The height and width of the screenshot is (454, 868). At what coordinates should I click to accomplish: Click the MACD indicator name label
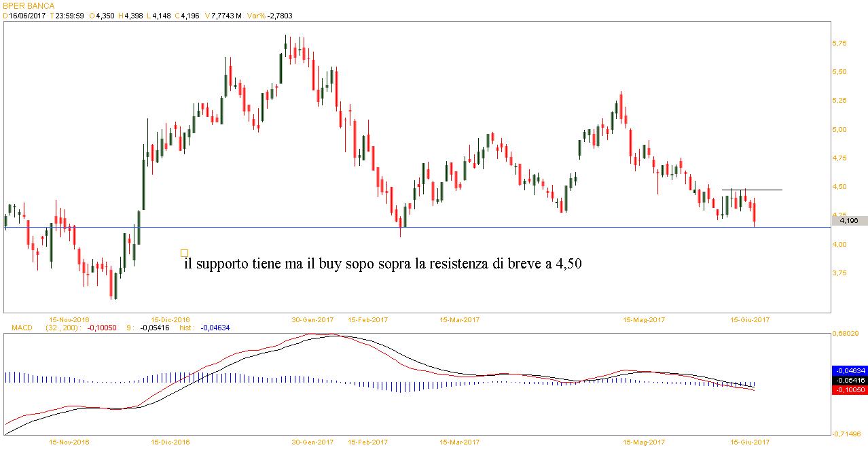(x=22, y=328)
